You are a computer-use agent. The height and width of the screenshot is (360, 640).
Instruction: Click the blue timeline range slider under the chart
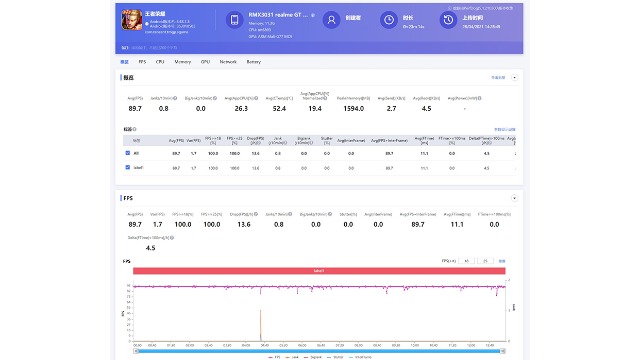pos(319,351)
